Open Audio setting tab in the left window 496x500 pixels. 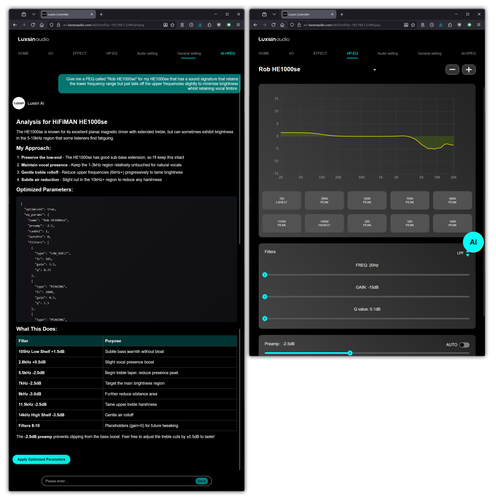(x=147, y=53)
